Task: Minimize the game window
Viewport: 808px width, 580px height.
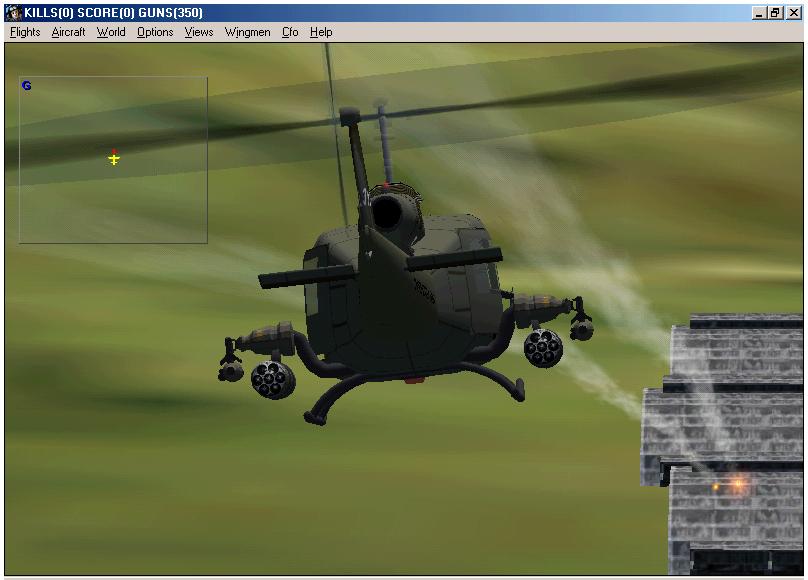Action: point(759,13)
